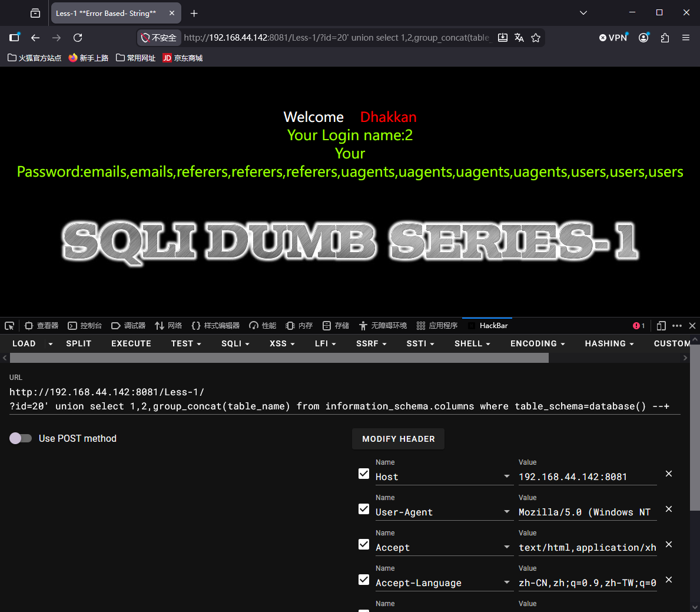Open the sidebar toggle icon left of back button
700x612 pixels.
pos(15,38)
